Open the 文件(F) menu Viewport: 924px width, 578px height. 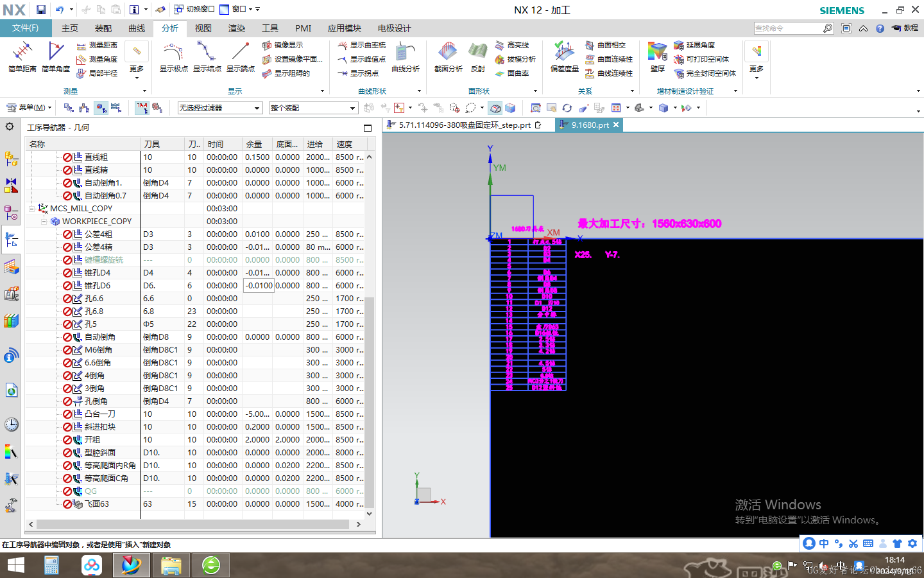[26, 28]
